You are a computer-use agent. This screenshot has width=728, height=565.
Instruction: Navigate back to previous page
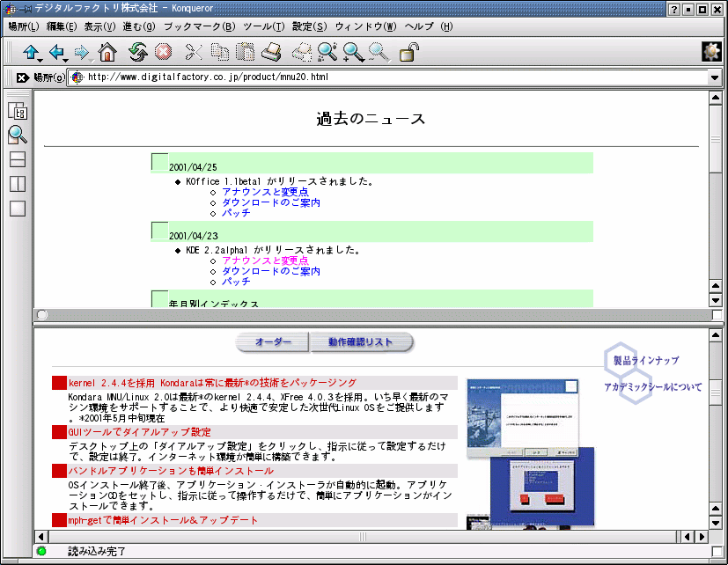pos(56,52)
